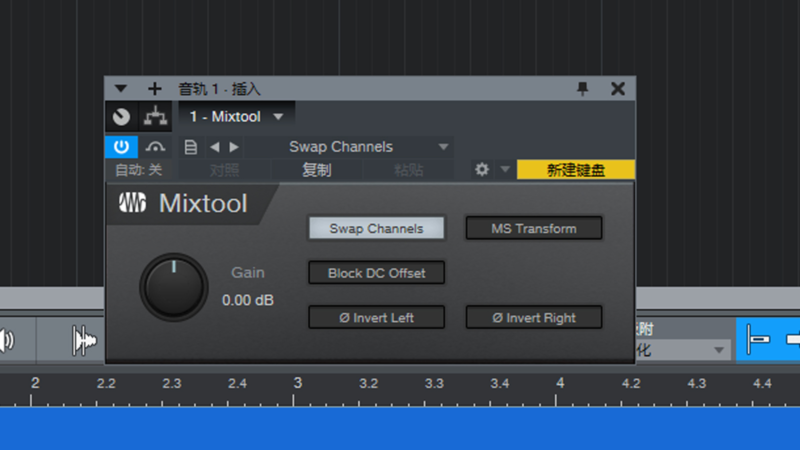Click the round knob view icon
Image resolution: width=800 pixels, height=450 pixels.
coord(121,116)
